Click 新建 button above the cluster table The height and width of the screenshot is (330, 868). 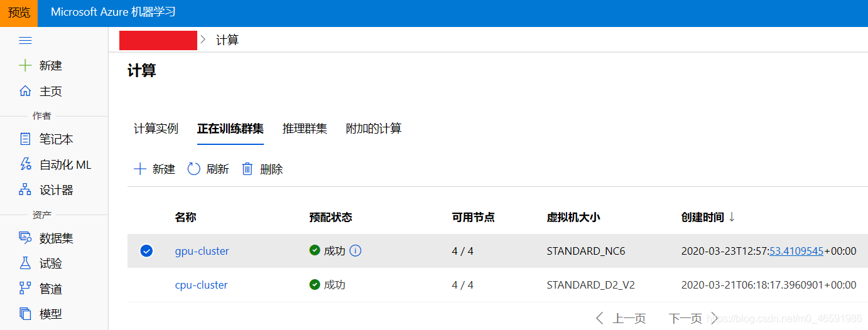tap(155, 169)
